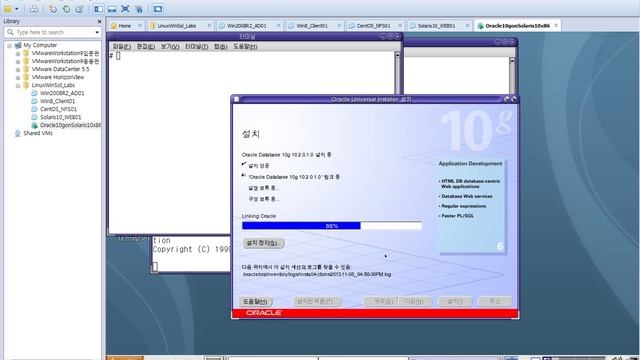This screenshot has width=640, height=360.
Task: Select Shared VMs in library
Action: tap(38, 133)
